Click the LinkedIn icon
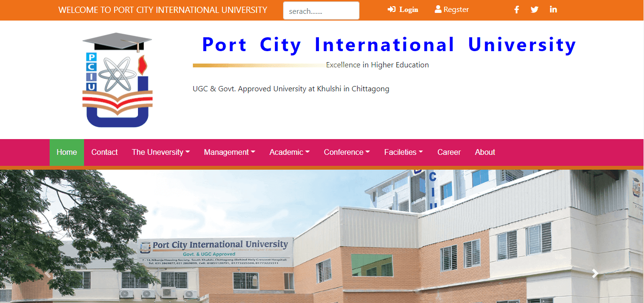 [553, 10]
